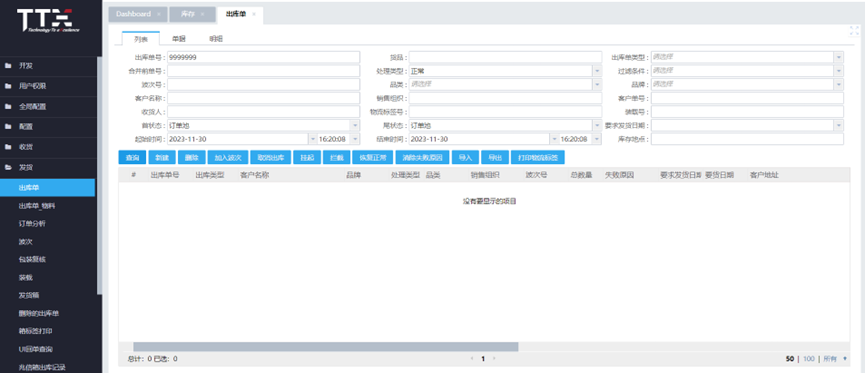Set page size to 100
This screenshot has width=865, height=373.
(808, 359)
